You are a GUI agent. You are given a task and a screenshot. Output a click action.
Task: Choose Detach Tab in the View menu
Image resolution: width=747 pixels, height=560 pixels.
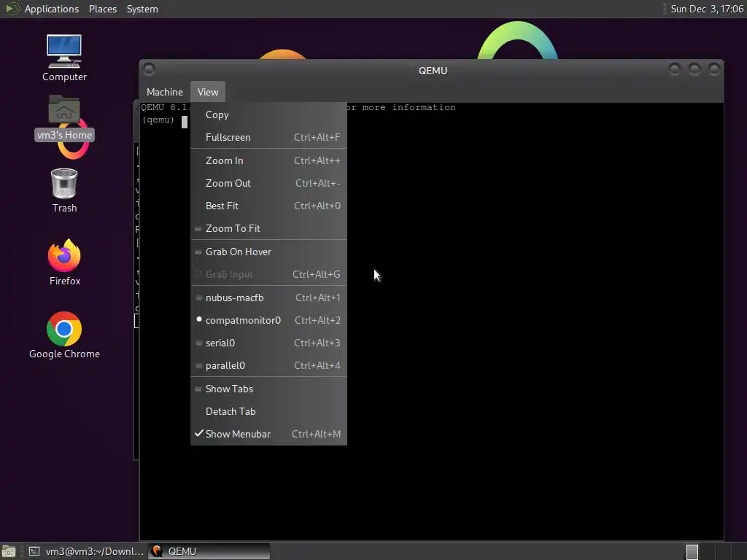(x=268, y=411)
